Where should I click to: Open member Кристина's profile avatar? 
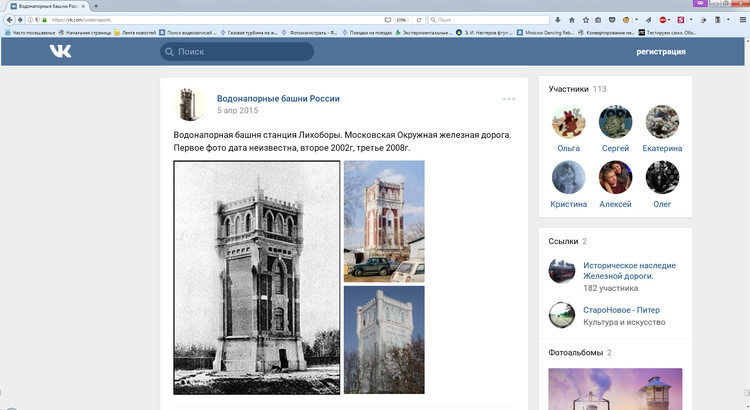568,177
